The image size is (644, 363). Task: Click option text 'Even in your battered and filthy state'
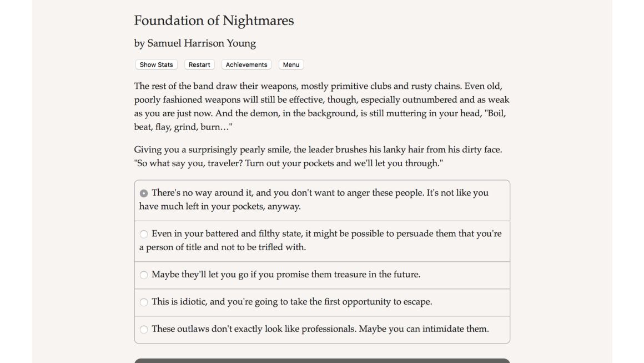pos(227,233)
